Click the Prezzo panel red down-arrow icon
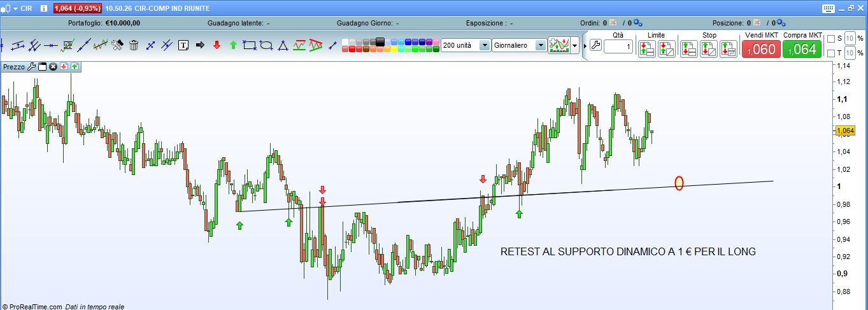The height and width of the screenshot is (310, 868). pos(64,66)
